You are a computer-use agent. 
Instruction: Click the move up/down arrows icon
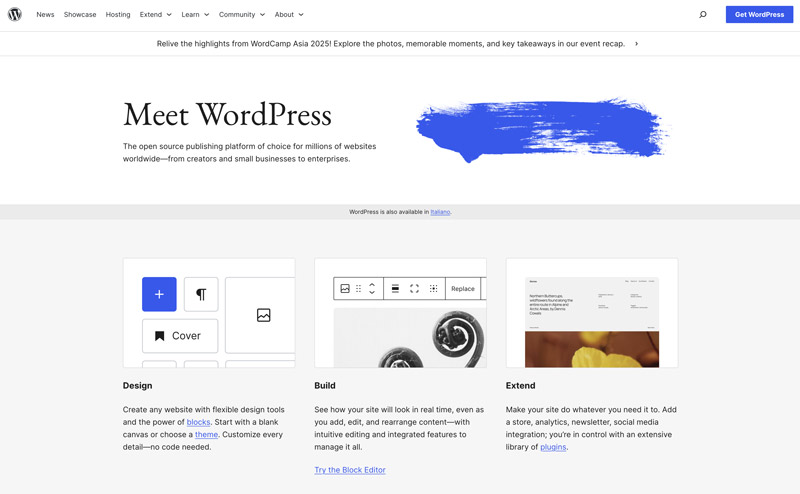tap(372, 288)
